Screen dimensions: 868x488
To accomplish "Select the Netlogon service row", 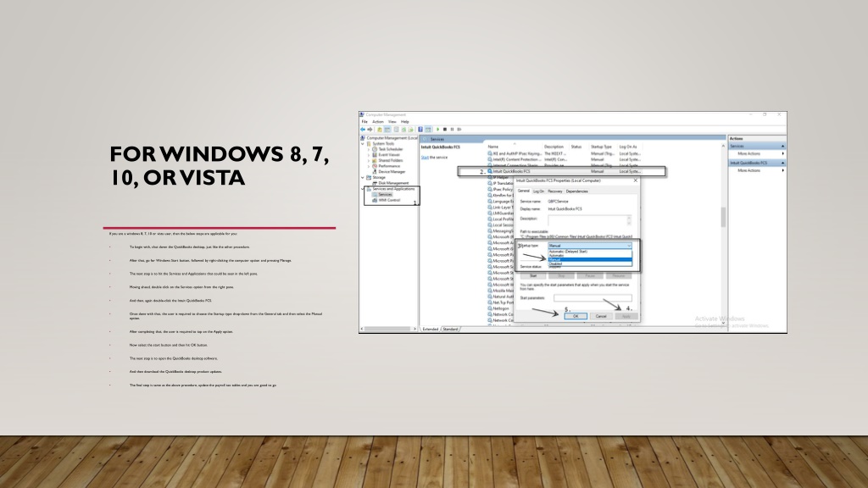I will tap(500, 308).
